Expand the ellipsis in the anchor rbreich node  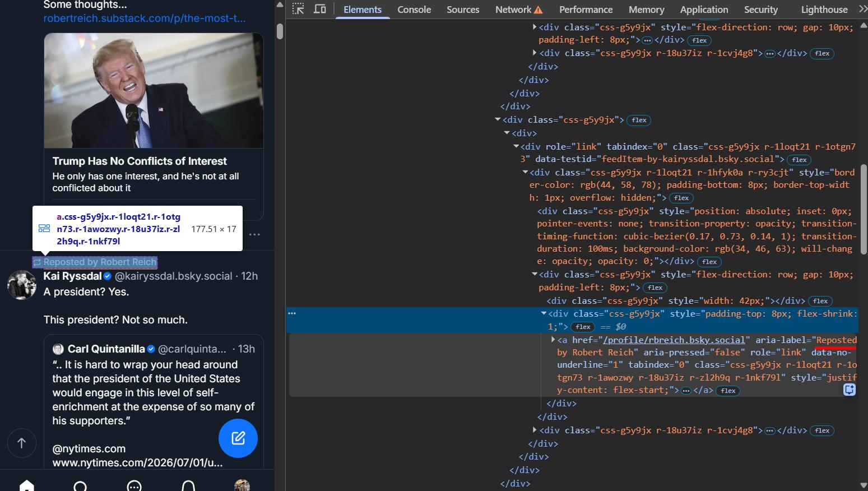pyautogui.click(x=686, y=391)
